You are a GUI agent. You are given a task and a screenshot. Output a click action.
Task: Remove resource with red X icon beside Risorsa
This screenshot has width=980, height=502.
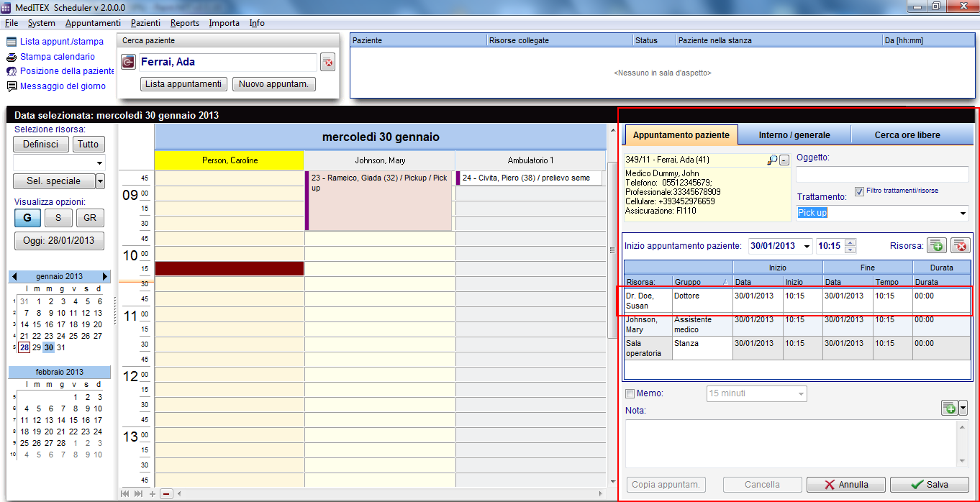(x=961, y=246)
